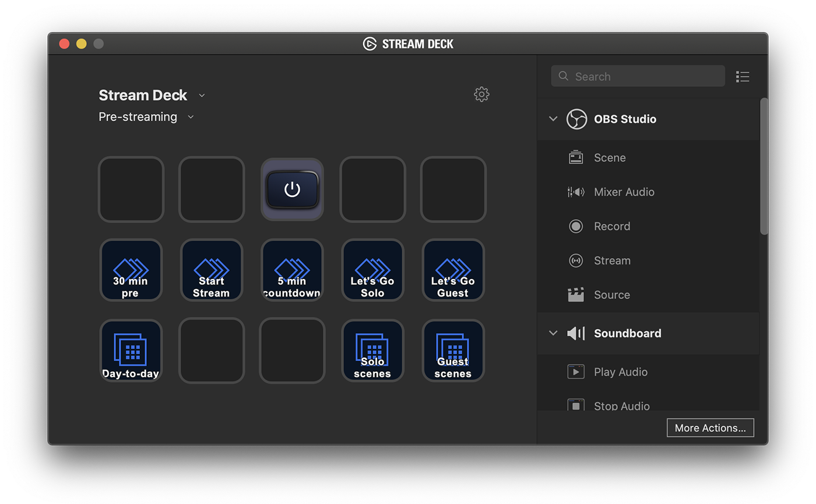Select the '5 min countdown' key

pyautogui.click(x=292, y=270)
